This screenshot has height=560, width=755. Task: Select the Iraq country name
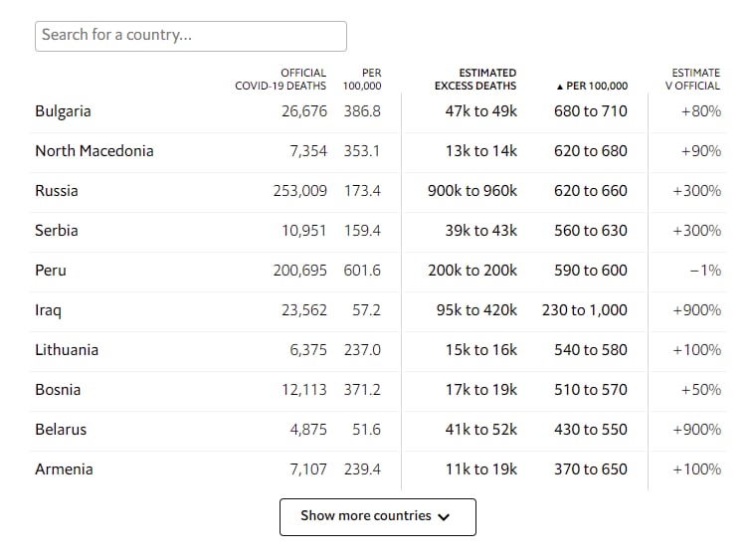(48, 310)
